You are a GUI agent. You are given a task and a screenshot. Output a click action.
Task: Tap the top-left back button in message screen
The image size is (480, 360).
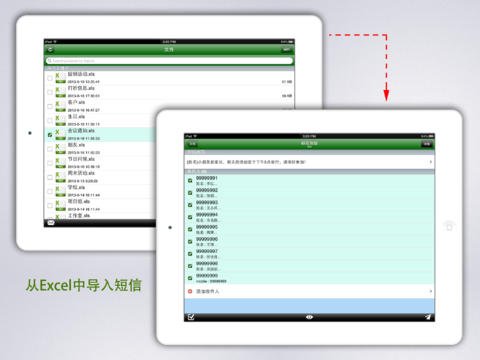coord(193,144)
